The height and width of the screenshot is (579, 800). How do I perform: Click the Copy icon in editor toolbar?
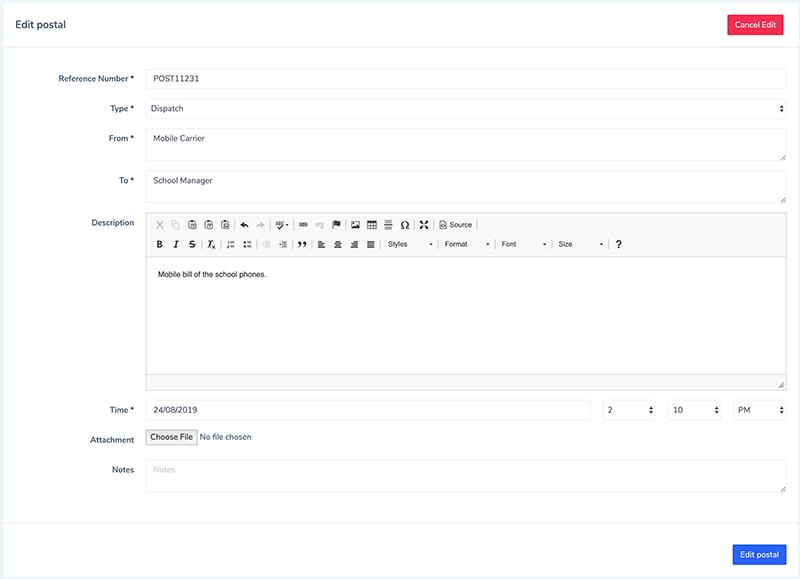coord(176,225)
